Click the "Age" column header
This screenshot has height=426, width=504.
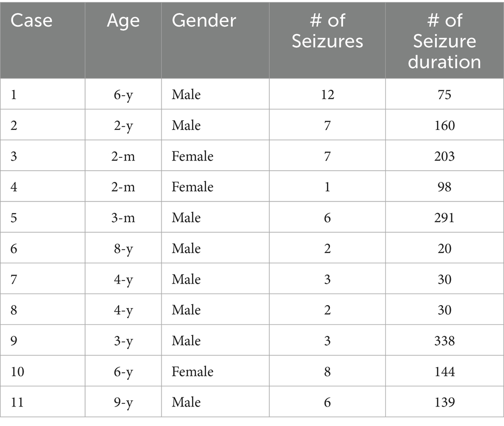pos(123,21)
